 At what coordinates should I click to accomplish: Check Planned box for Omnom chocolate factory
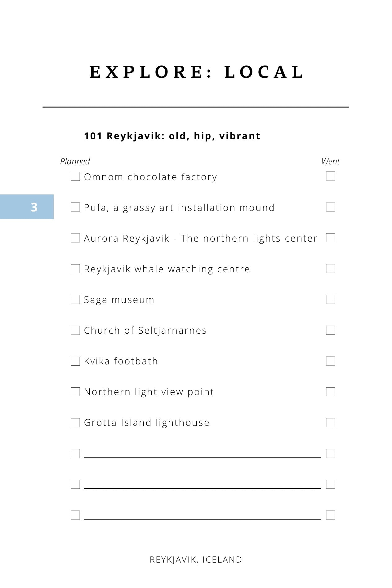coord(75,176)
